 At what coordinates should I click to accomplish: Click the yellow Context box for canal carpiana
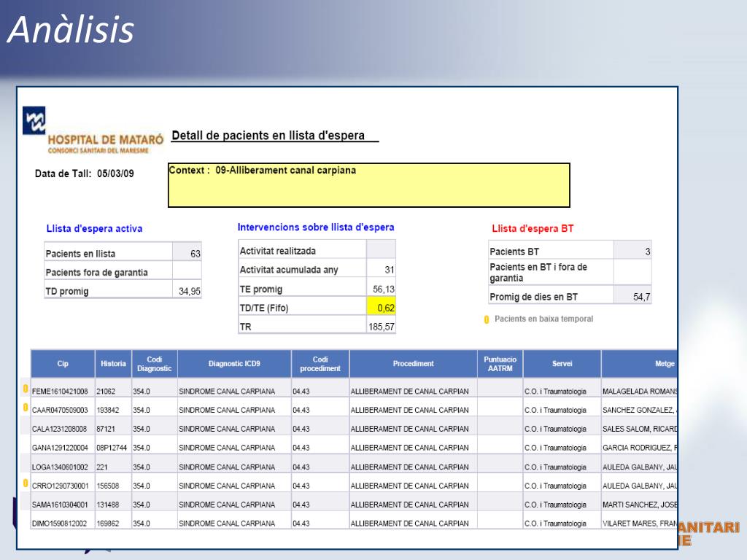click(368, 185)
